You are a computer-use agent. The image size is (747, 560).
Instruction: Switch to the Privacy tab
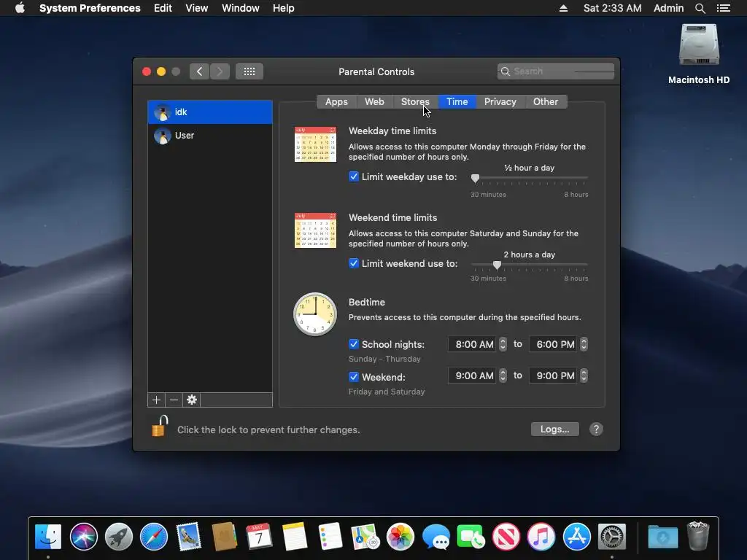[x=500, y=102]
